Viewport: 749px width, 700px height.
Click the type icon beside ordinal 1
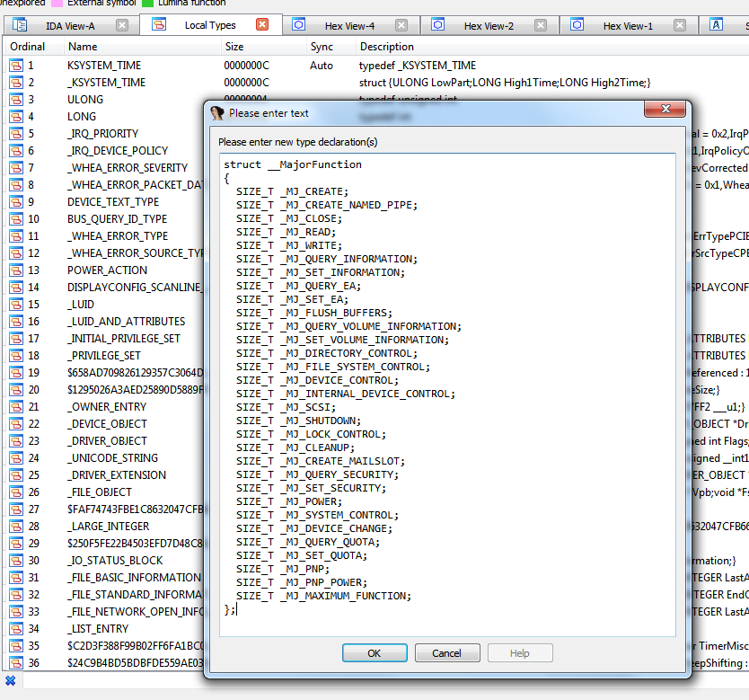pos(16,66)
